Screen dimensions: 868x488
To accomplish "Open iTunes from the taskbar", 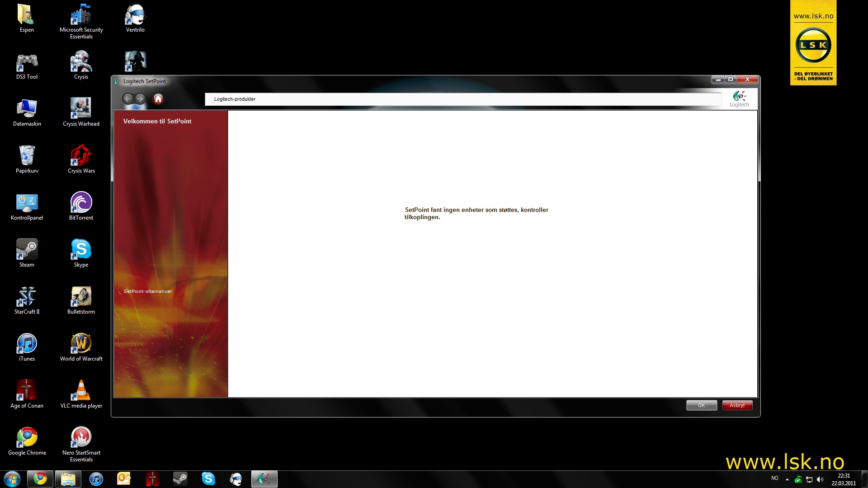I will (96, 479).
